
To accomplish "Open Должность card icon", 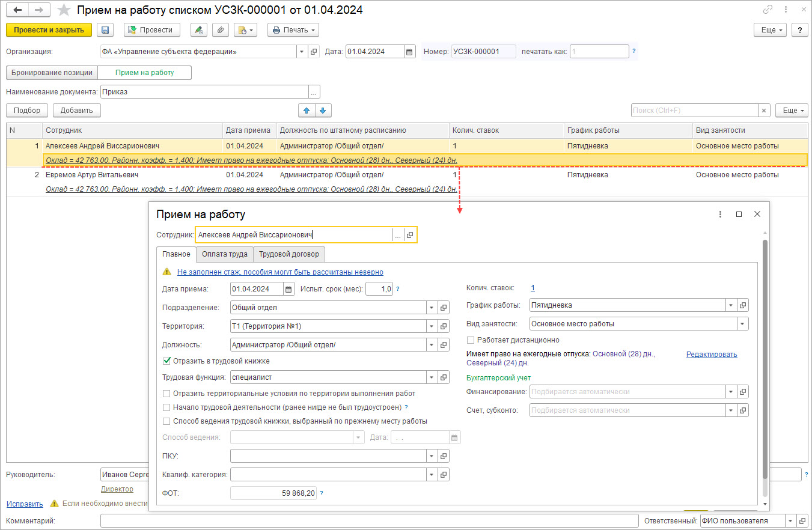I will click(444, 345).
